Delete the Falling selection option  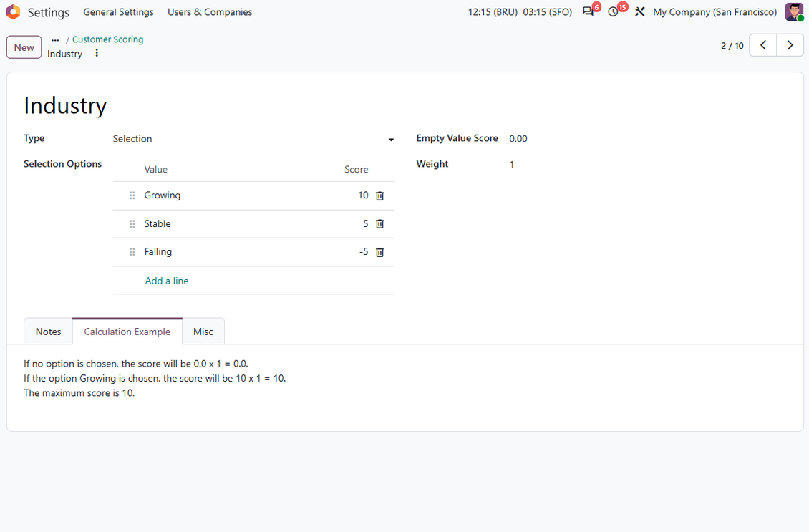[x=379, y=252]
